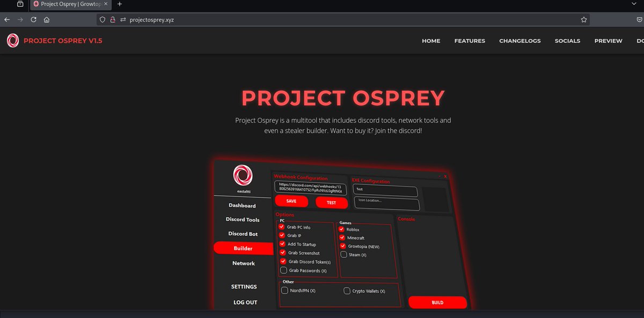Viewport: 644px width, 318px height.
Task: Go forward in browser history
Action: coord(20,19)
